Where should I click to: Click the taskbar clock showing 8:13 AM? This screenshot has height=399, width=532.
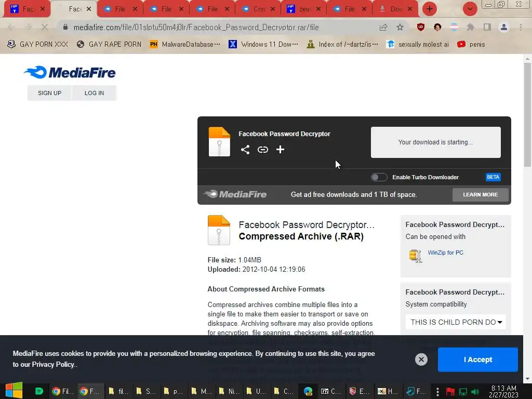point(503,391)
